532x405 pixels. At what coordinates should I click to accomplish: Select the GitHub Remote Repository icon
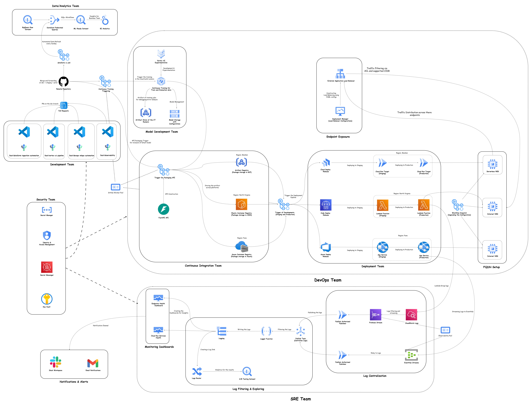64,82
